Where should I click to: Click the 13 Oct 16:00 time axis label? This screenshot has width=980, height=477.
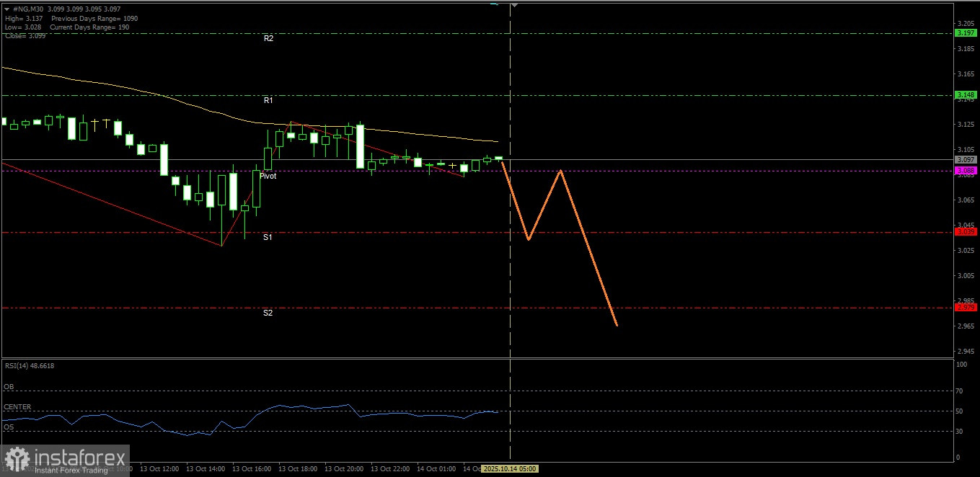click(x=251, y=469)
